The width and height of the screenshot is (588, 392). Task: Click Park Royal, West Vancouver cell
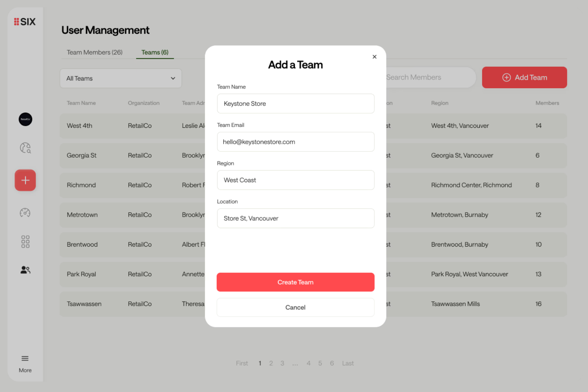coord(470,274)
